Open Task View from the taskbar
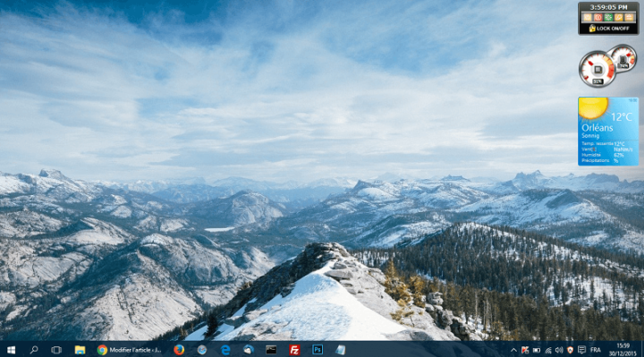 click(x=56, y=350)
